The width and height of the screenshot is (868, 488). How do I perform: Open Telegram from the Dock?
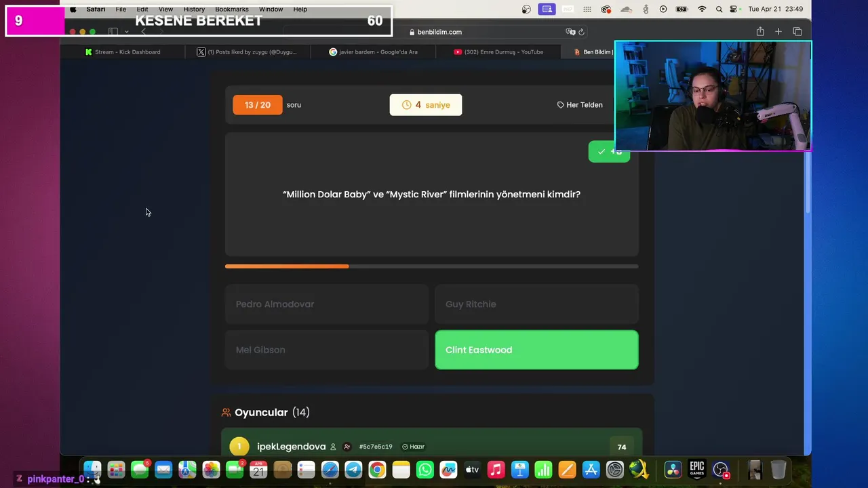tap(353, 469)
